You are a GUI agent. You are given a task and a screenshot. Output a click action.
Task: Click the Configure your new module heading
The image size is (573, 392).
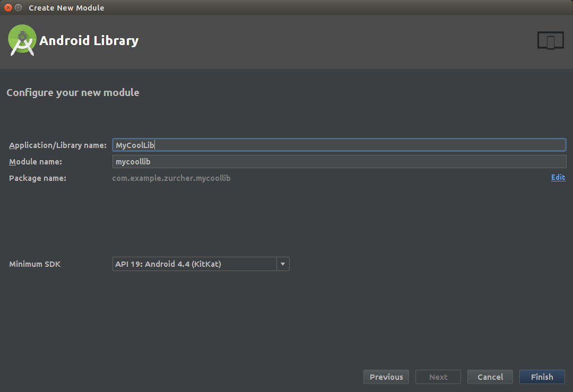pos(73,92)
